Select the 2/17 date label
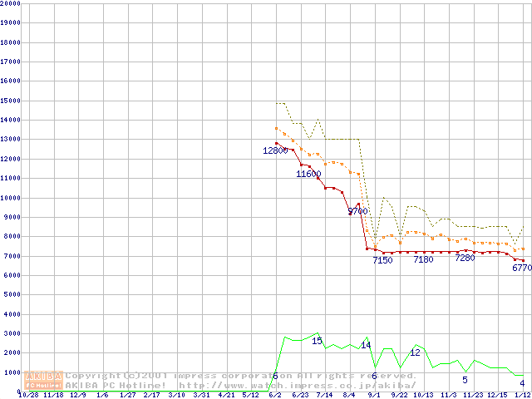Screen dimensions: 532x399 coord(152,396)
